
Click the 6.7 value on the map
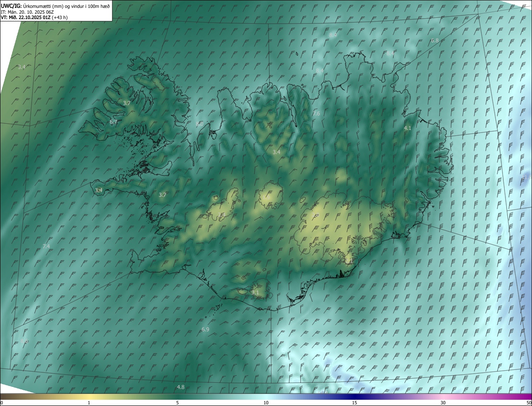tap(113, 122)
